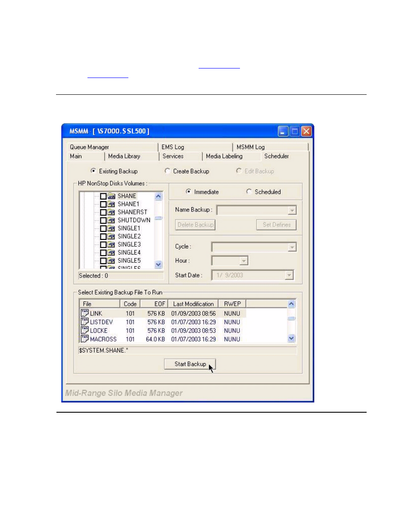Choose the Immediate option
This screenshot has width=411, height=532.
(x=188, y=192)
